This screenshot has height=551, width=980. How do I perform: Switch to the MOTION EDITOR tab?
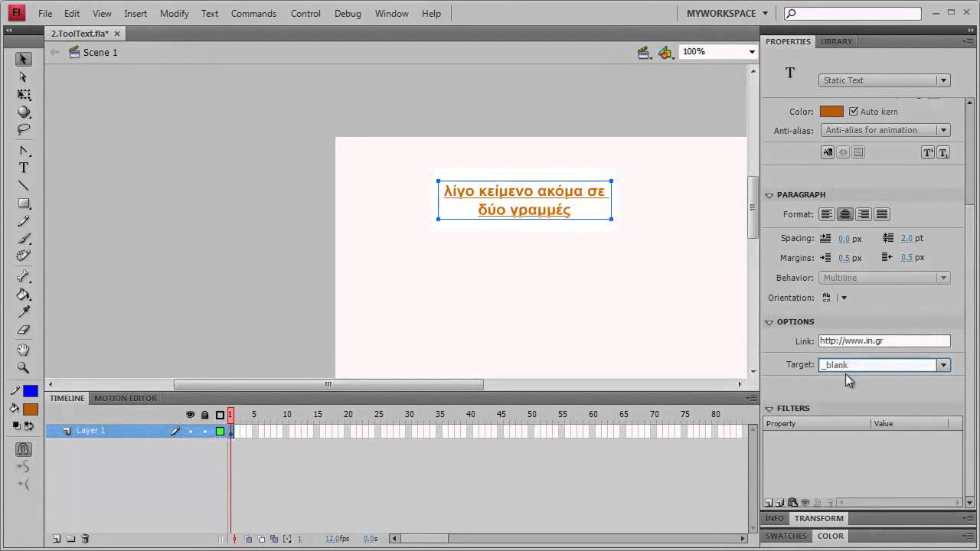pos(126,398)
